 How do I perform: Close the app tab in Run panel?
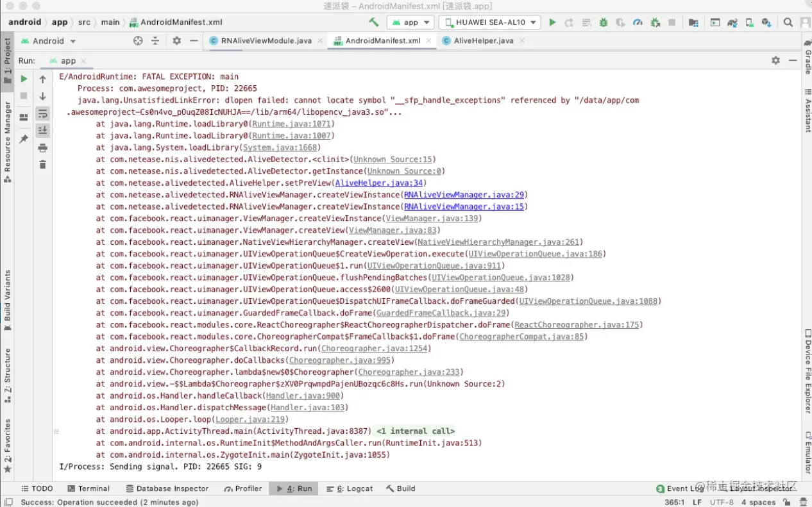[83, 61]
